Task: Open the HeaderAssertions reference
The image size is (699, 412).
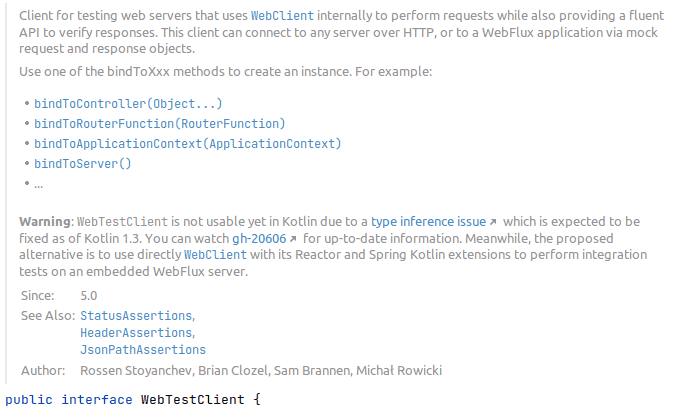Action: [x=137, y=333]
